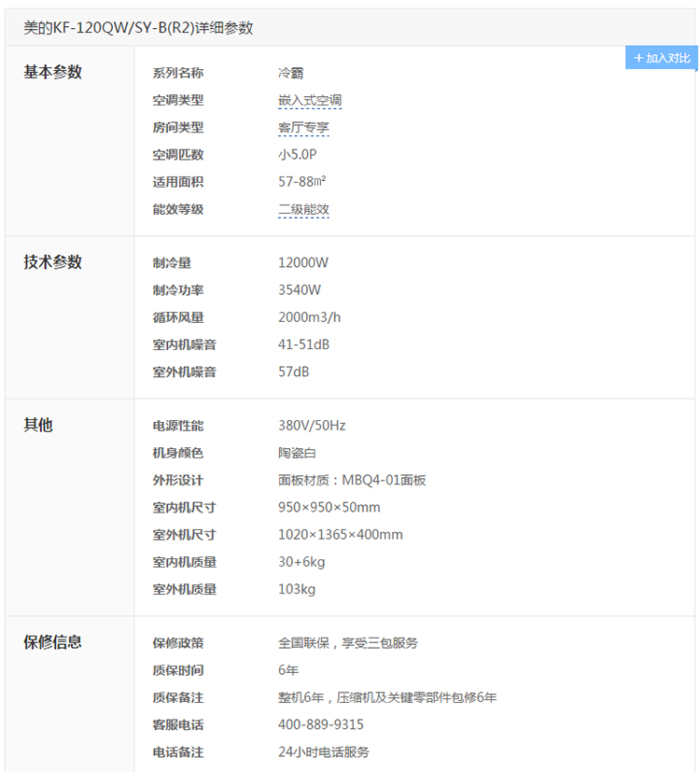Select the power value 380V/50Hz

(x=312, y=426)
